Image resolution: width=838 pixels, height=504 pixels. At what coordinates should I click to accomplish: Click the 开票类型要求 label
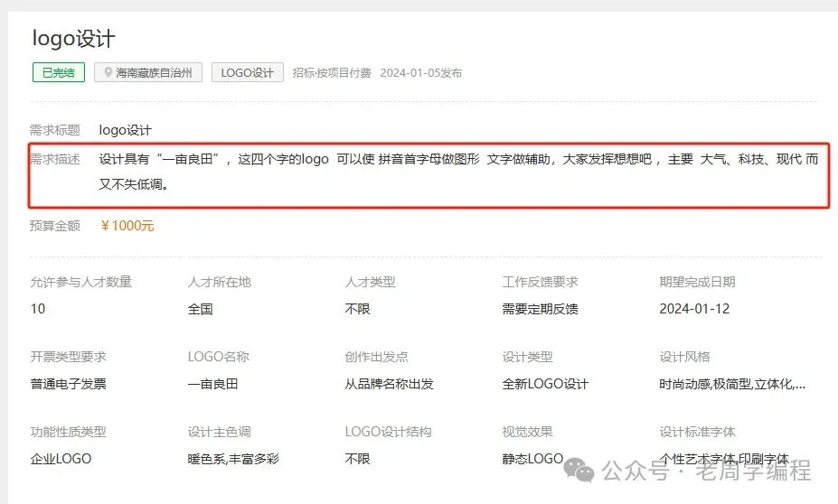[69, 357]
